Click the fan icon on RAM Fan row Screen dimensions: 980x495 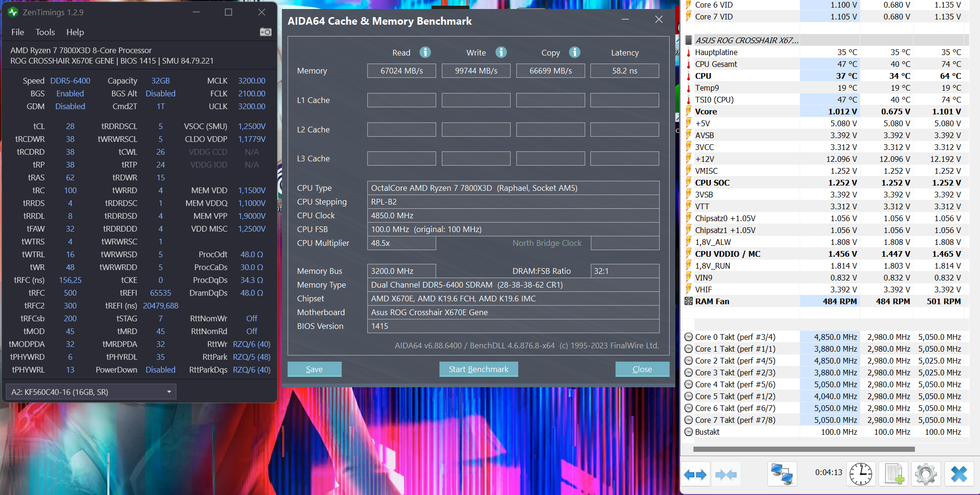point(689,301)
